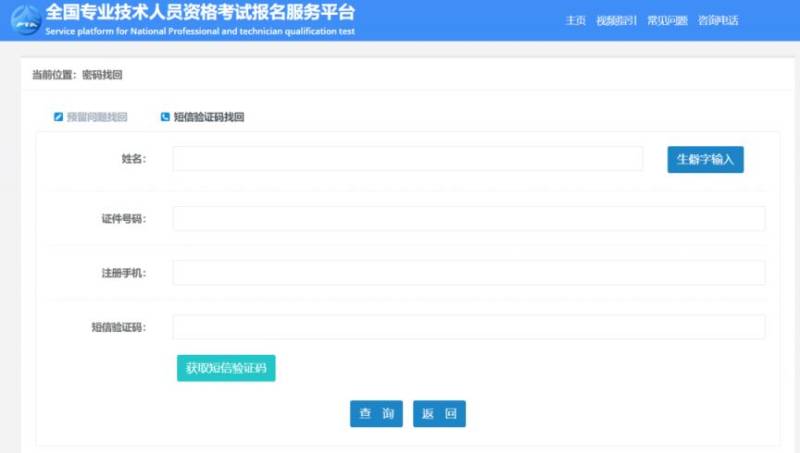The image size is (800, 453).
Task: Click the PTA logo in header
Action: [24, 21]
